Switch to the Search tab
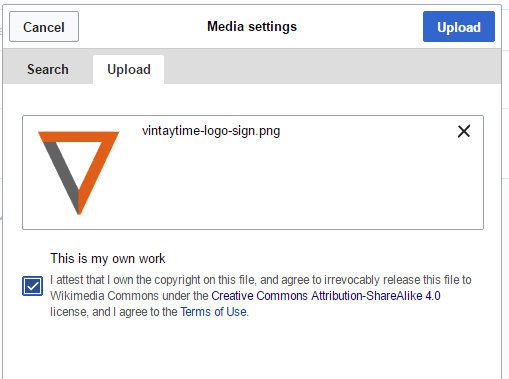509x379 pixels. click(48, 69)
